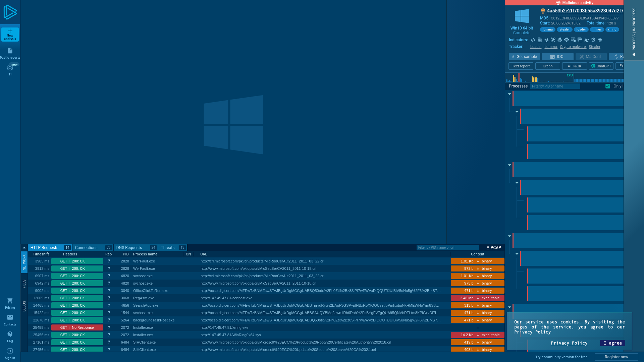This screenshot has width=644, height=362.
Task: Click the last indicator icon after shield
Action: (x=600, y=40)
